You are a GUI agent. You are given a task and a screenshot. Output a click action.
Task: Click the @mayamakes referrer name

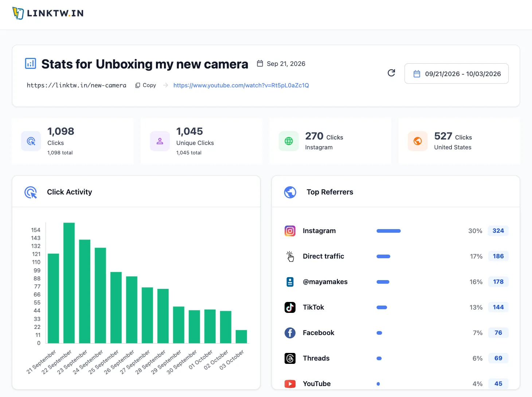click(x=325, y=282)
